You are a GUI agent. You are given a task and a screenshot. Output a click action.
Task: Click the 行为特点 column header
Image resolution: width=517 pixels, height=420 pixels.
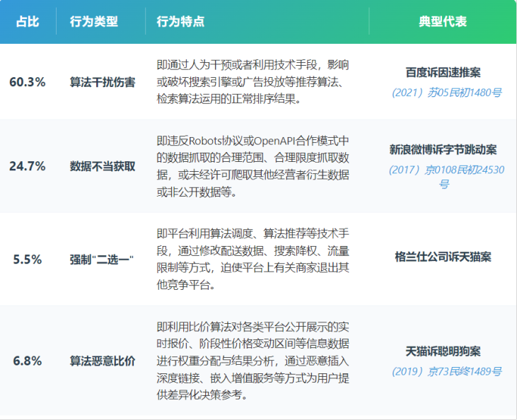(x=180, y=22)
